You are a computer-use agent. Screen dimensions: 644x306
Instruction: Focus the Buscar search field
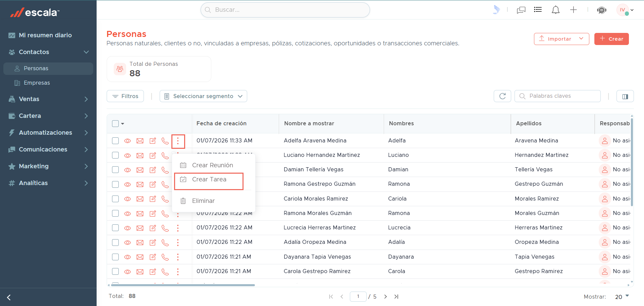click(x=285, y=10)
